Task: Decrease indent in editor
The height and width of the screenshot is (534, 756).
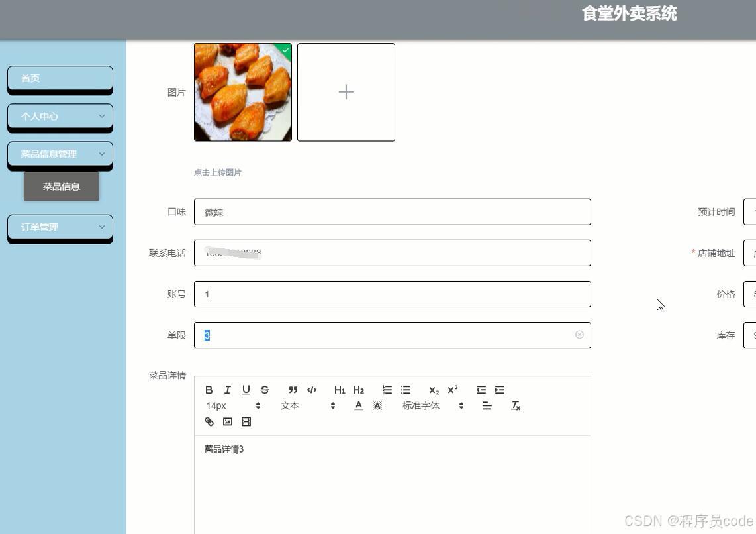Action: click(481, 390)
